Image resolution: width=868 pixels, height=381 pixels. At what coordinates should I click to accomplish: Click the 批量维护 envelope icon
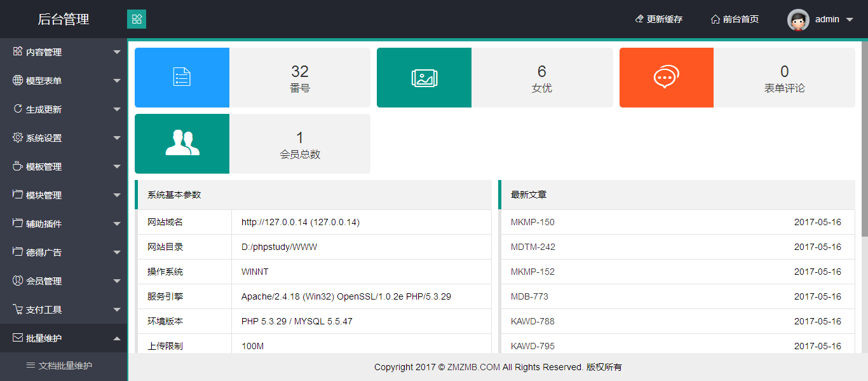pos(18,338)
